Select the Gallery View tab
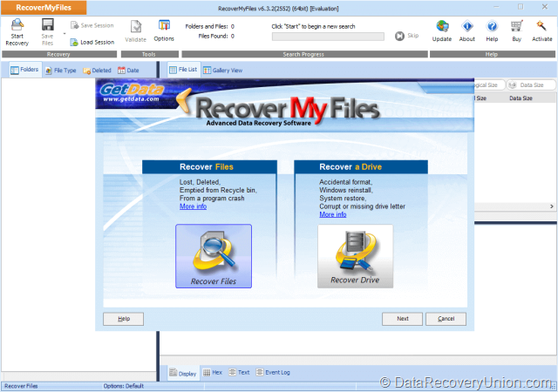This screenshot has height=392, width=558. pos(223,71)
